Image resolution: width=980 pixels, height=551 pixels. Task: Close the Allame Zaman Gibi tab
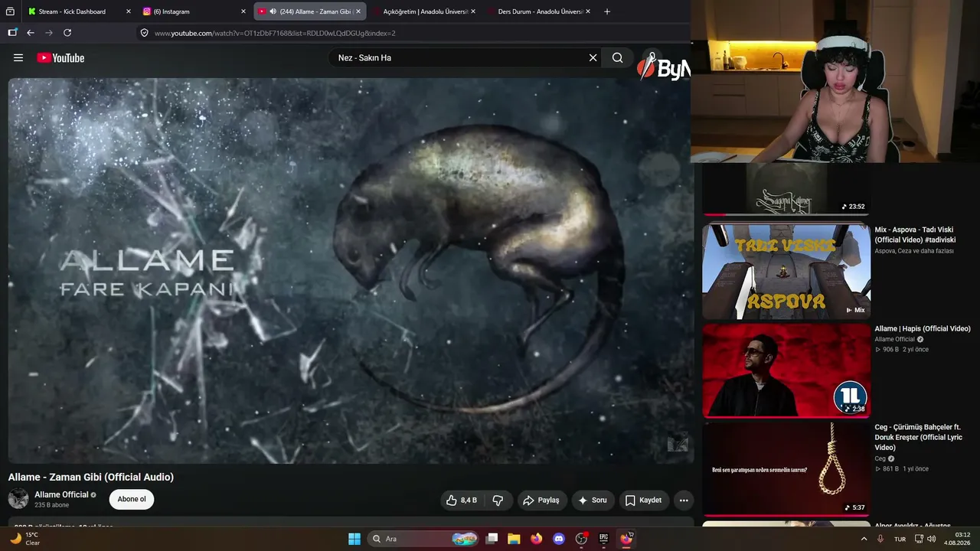(x=358, y=11)
